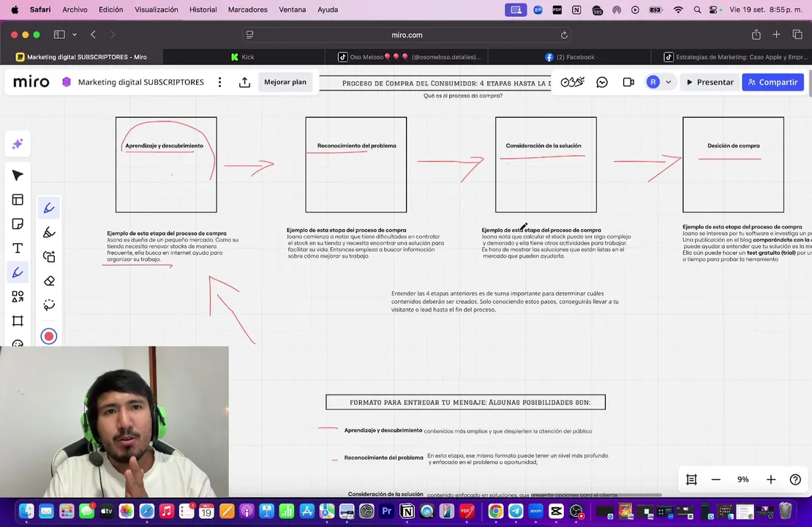This screenshot has height=527, width=812.
Task: Open the Archivo menu
Action: [75, 10]
